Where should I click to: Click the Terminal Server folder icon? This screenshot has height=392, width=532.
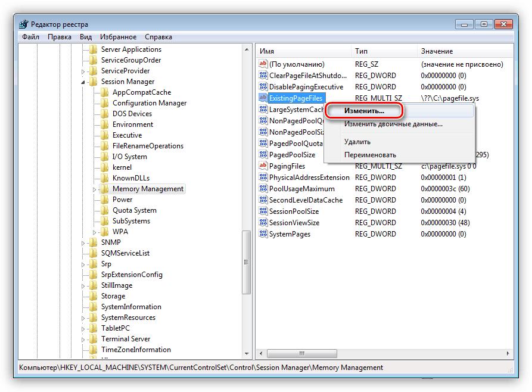click(x=94, y=339)
